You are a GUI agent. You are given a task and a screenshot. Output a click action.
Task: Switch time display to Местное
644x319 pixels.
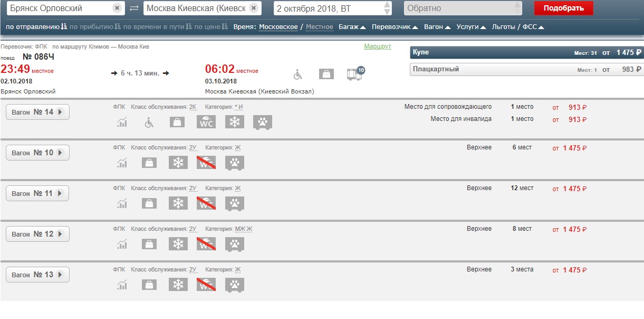(320, 26)
